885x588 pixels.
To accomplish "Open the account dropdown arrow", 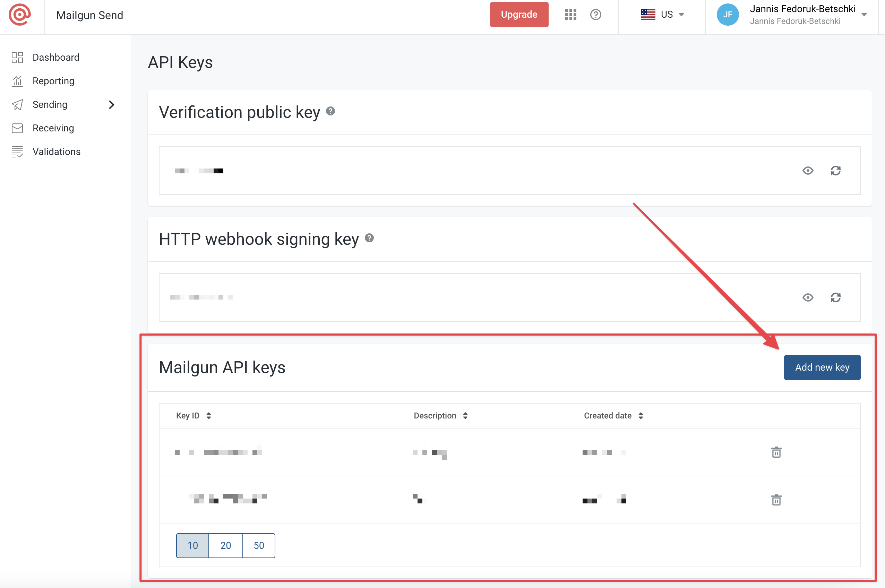I will pyautogui.click(x=864, y=15).
